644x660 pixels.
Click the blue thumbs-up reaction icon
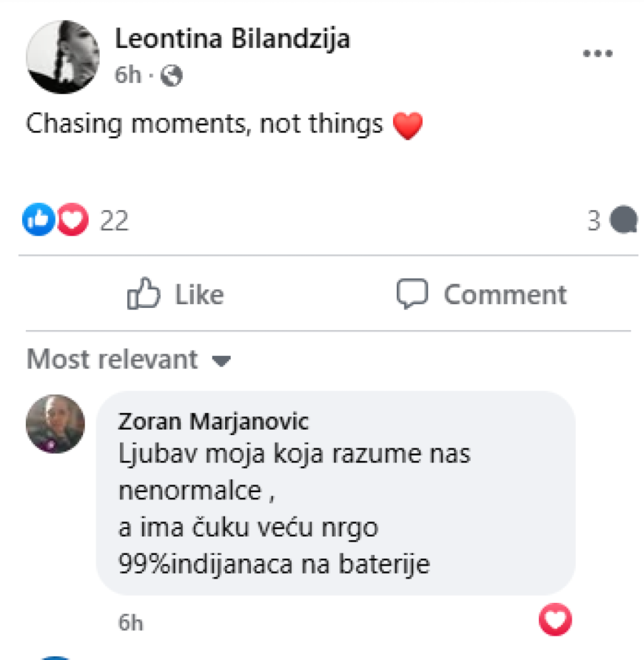click(38, 221)
